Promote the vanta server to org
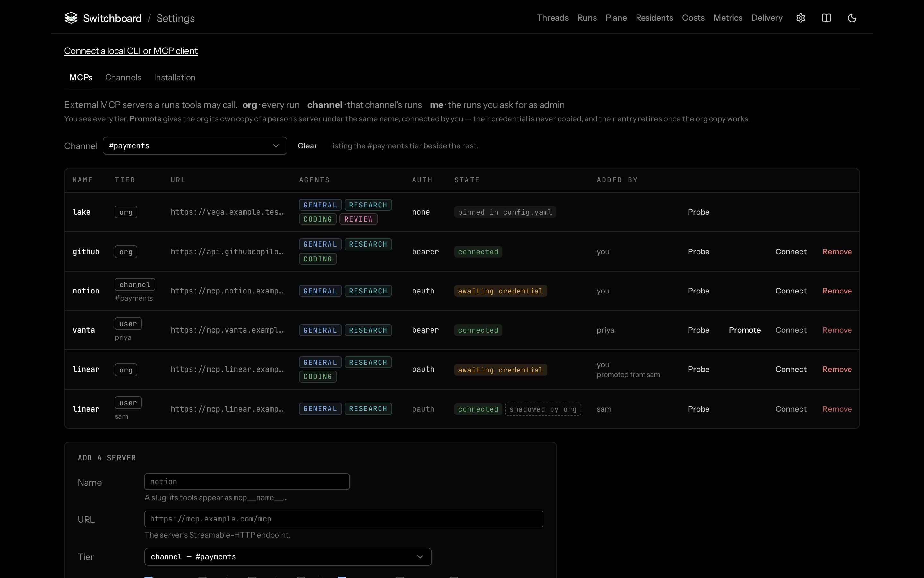924x578 pixels. tap(745, 330)
